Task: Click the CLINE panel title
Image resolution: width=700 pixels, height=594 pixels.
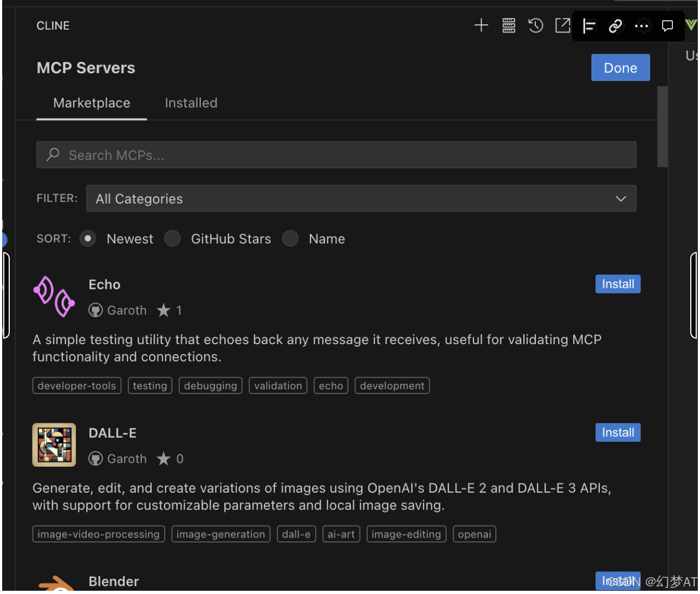Action: pos(53,25)
